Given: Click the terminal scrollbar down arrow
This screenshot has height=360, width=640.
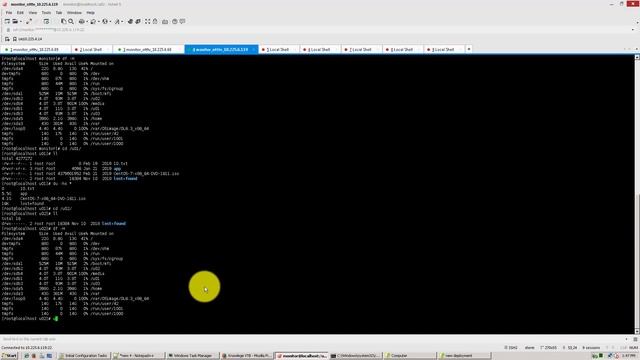Looking at the screenshot, I should 637,331.
